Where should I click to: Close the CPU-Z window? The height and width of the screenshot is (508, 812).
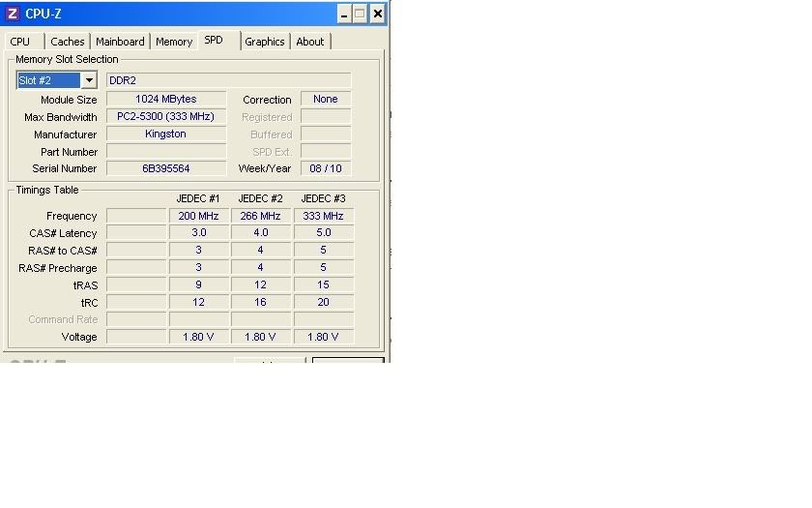(377, 14)
